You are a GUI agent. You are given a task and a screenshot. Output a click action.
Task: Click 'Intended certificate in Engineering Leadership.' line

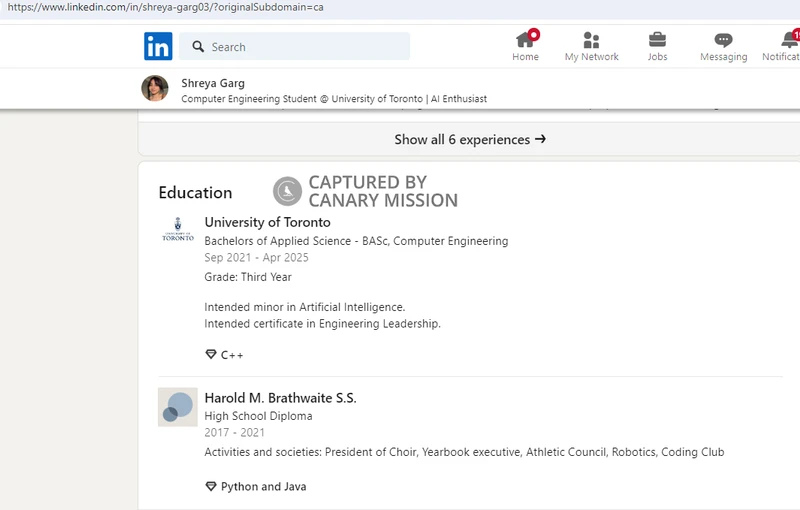click(x=322, y=324)
